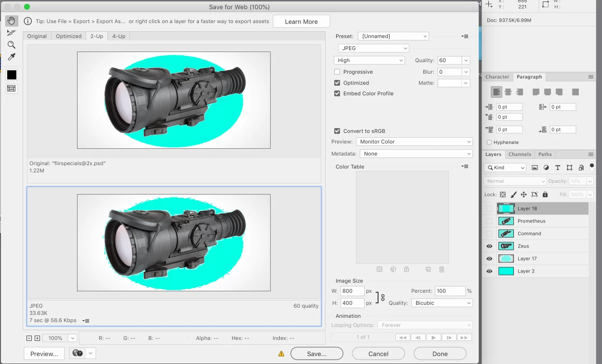Click the Cancel button

[379, 353]
